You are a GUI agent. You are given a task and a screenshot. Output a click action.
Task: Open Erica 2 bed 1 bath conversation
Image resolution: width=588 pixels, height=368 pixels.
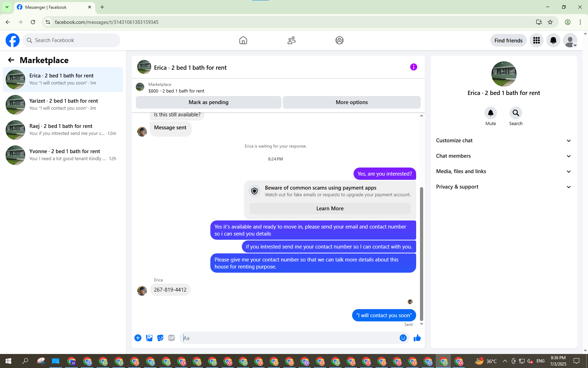(x=63, y=80)
